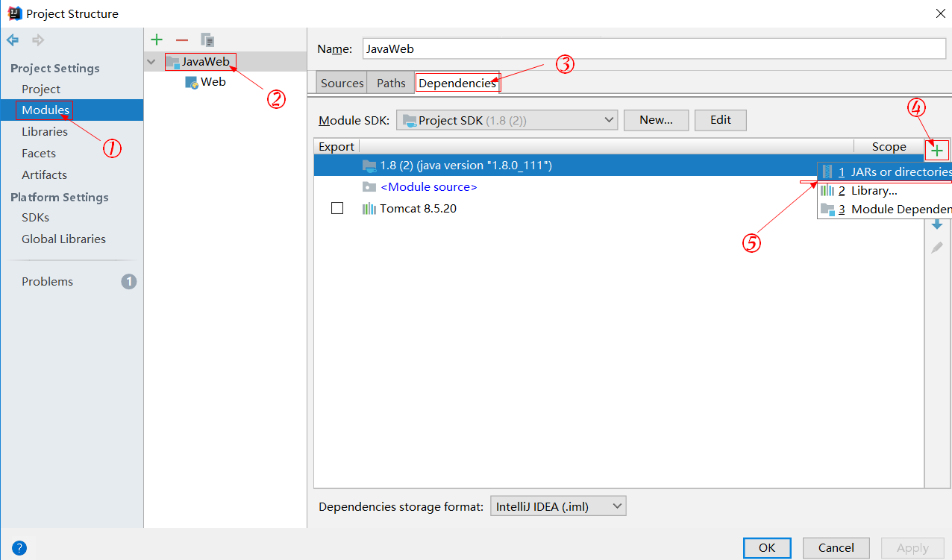Viewport: 952px width, 560px height.
Task: Switch to the Sources tab
Action: [x=342, y=83]
